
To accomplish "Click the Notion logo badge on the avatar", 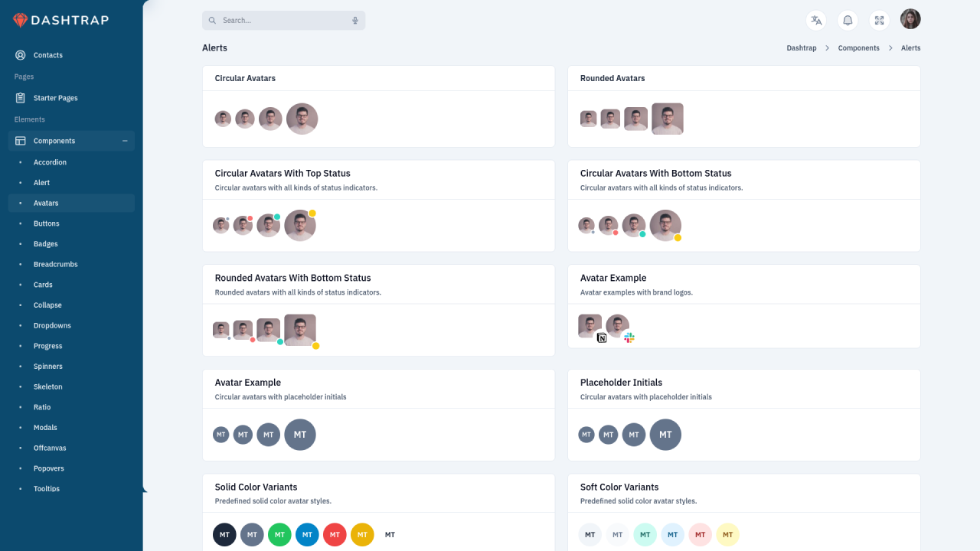I will (x=600, y=337).
